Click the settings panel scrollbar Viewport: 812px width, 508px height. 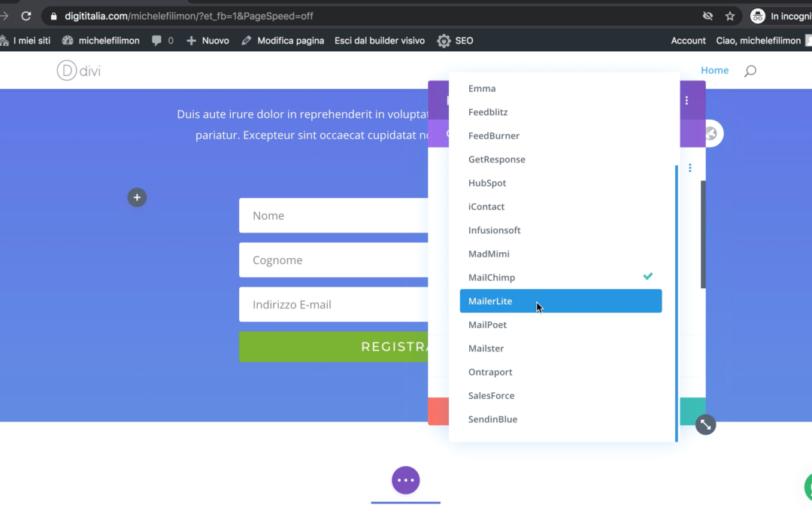[x=703, y=234]
